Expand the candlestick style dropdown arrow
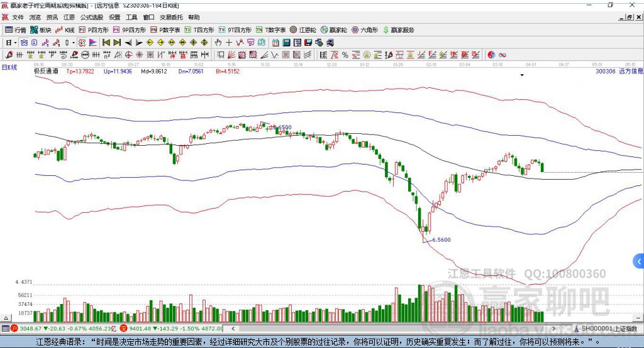Viewport: 644px width, 348px height. [x=74, y=43]
